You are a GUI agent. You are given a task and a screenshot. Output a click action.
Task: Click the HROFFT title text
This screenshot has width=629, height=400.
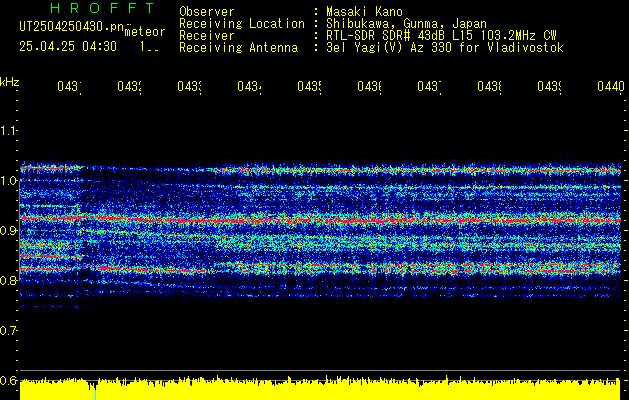click(102, 8)
